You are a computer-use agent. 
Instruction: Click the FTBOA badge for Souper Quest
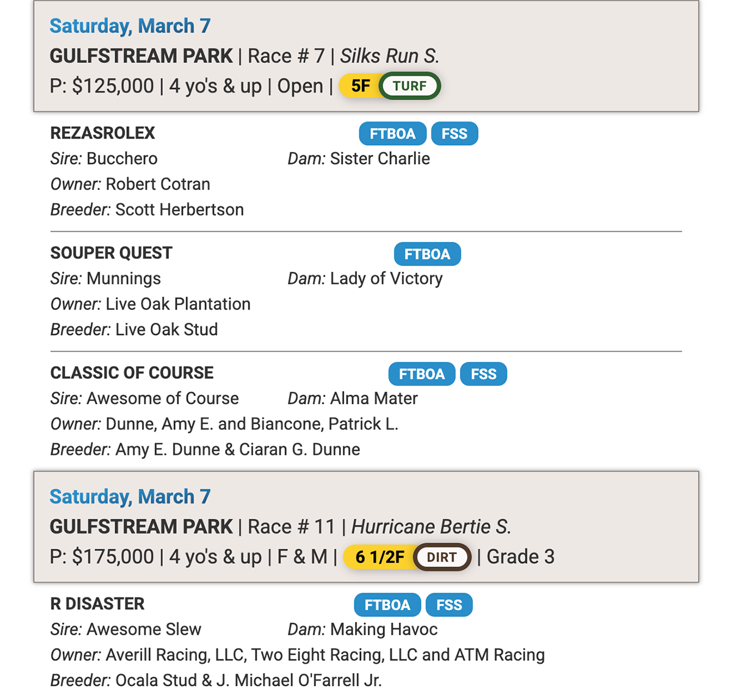click(x=427, y=254)
